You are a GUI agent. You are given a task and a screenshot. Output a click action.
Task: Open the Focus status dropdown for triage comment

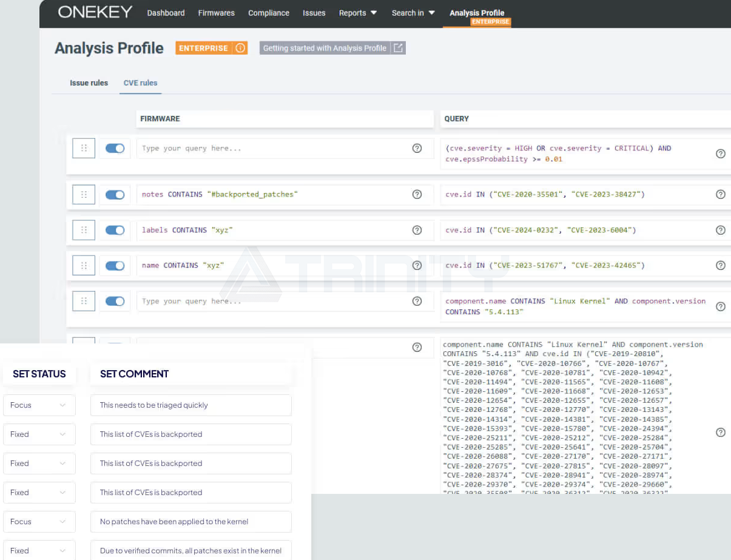pos(39,405)
